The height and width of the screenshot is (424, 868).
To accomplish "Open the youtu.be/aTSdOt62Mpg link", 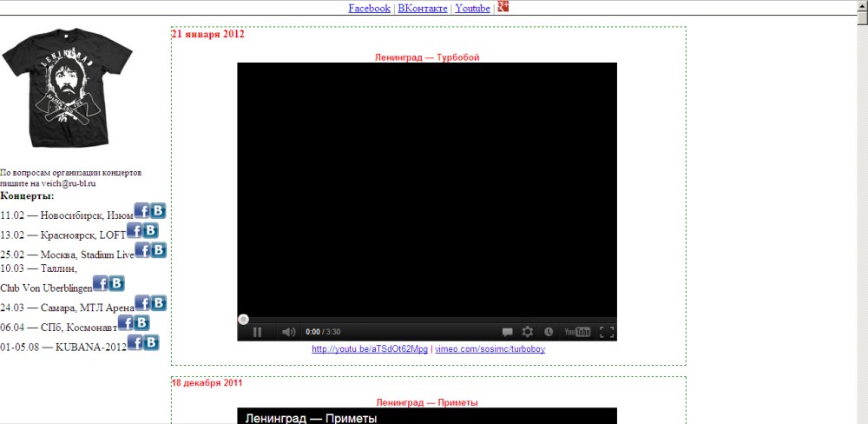I will (x=370, y=349).
